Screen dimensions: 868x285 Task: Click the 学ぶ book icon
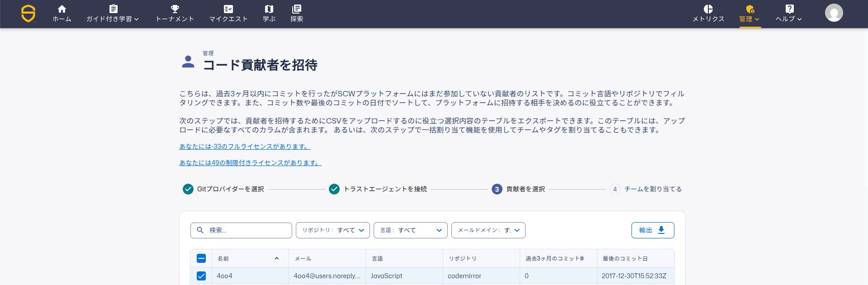click(269, 9)
